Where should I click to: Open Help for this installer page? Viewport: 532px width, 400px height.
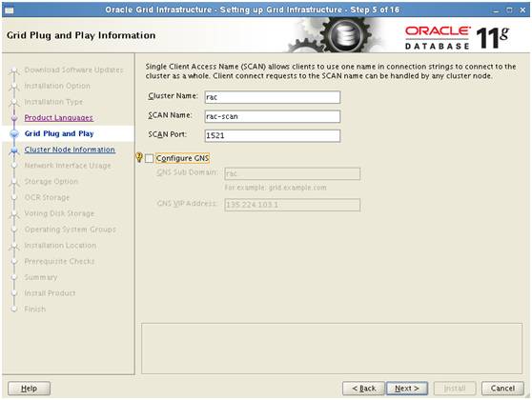pyautogui.click(x=29, y=389)
